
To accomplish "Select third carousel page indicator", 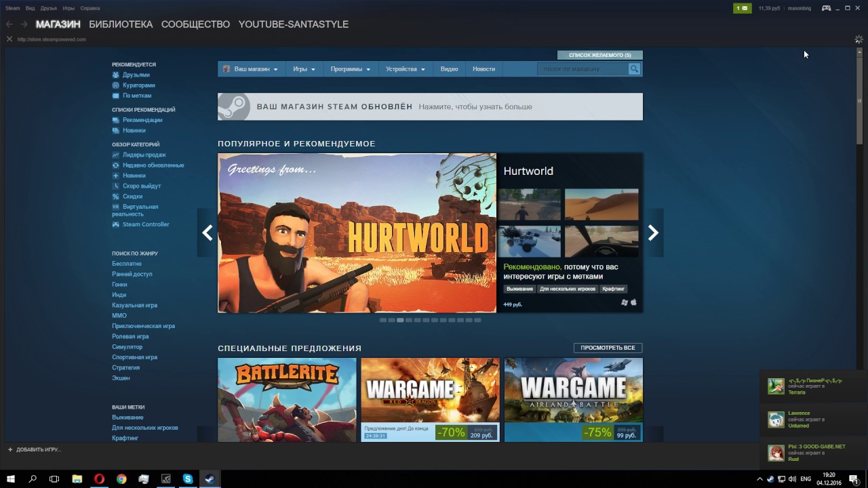I will pos(400,320).
